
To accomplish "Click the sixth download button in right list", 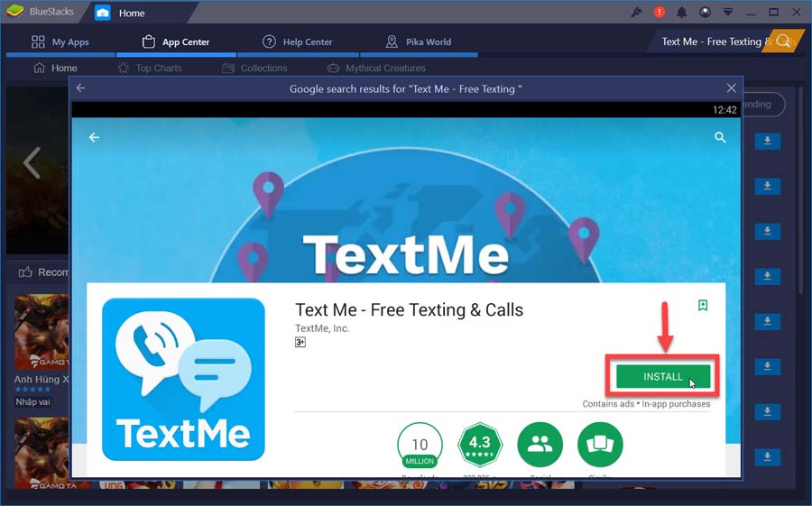I will point(768,367).
